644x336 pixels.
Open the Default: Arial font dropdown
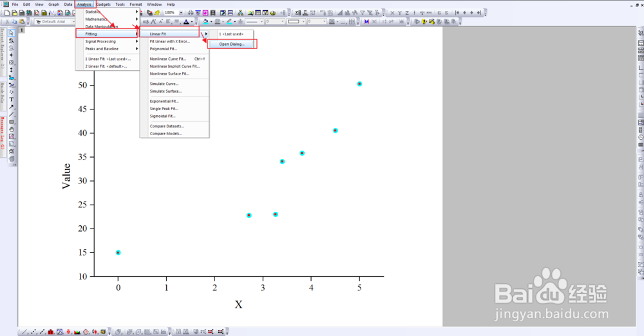[x=73, y=21]
